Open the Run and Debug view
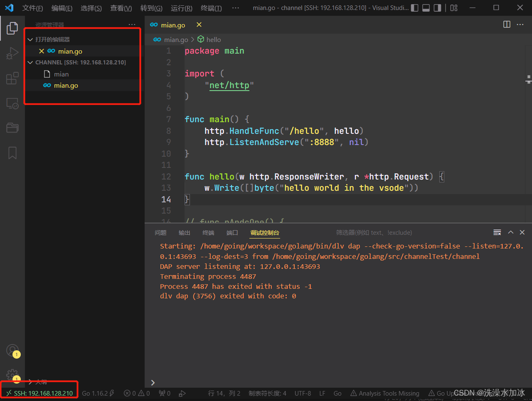 point(12,53)
